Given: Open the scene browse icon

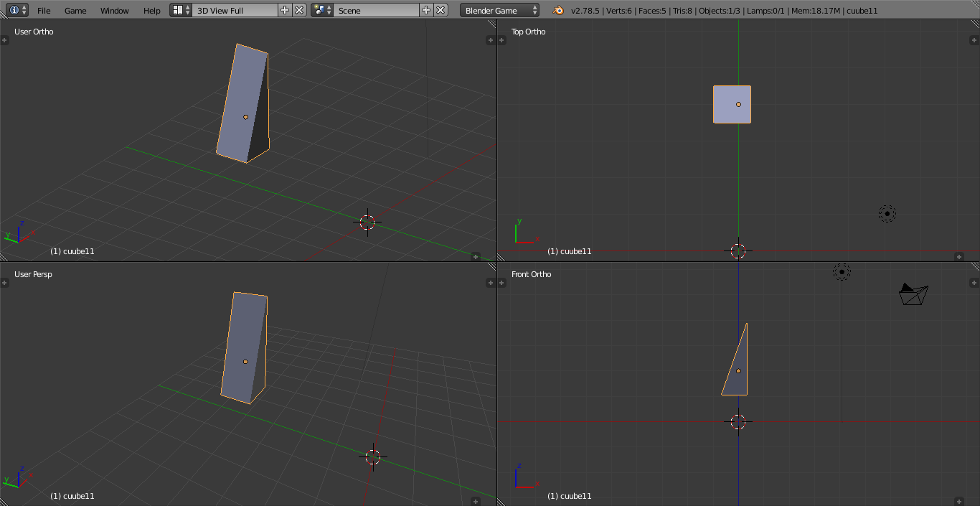Looking at the screenshot, I should [x=322, y=11].
